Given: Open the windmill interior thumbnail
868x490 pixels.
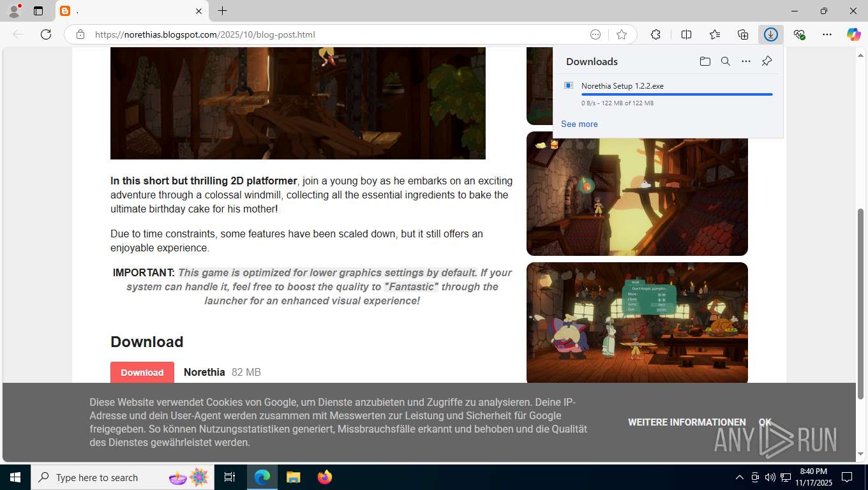Looking at the screenshot, I should point(637,193).
